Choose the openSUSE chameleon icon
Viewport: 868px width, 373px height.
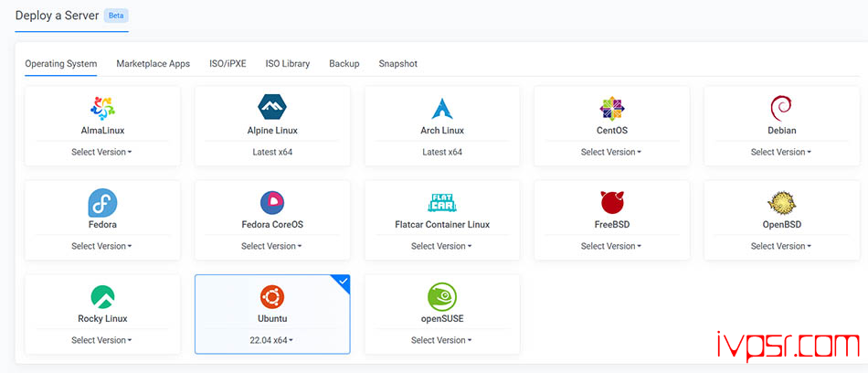(442, 296)
